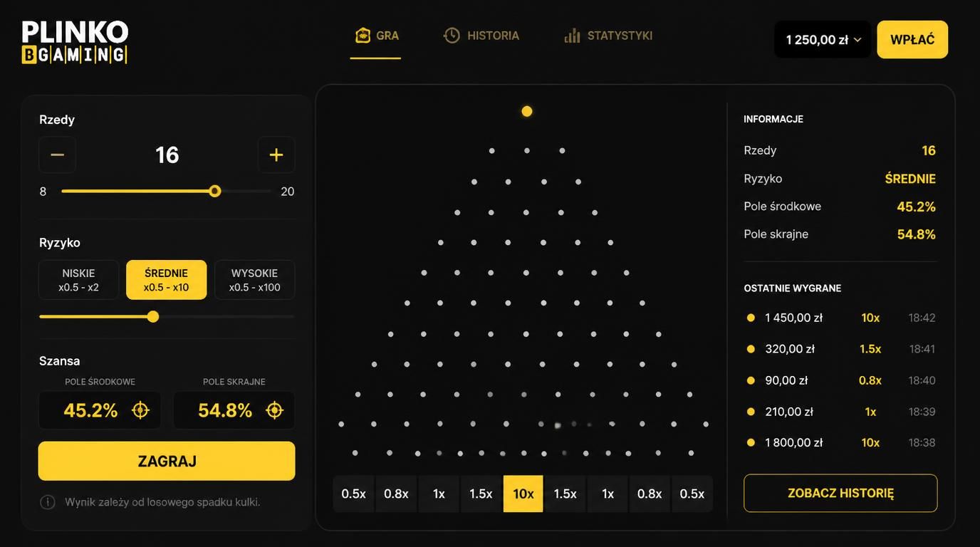
Task: Click the 18:38 timestamp
Action: pos(922,442)
